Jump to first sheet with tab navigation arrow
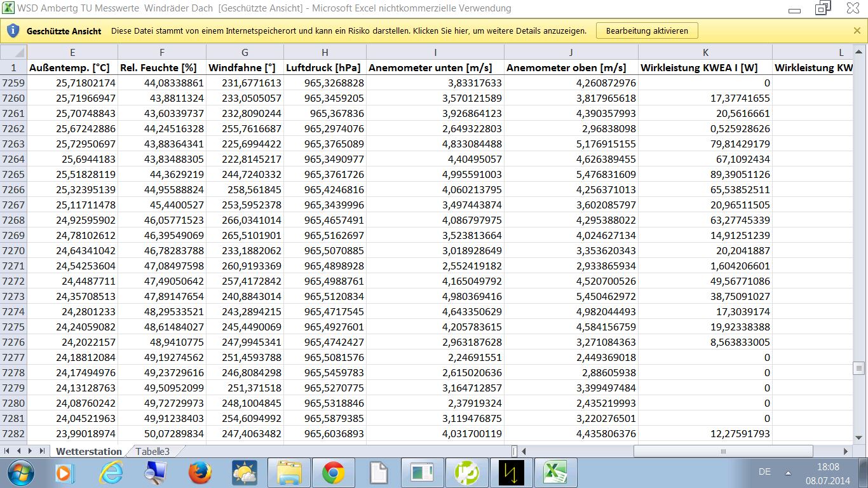Image resolution: width=868 pixels, height=488 pixels. click(8, 451)
